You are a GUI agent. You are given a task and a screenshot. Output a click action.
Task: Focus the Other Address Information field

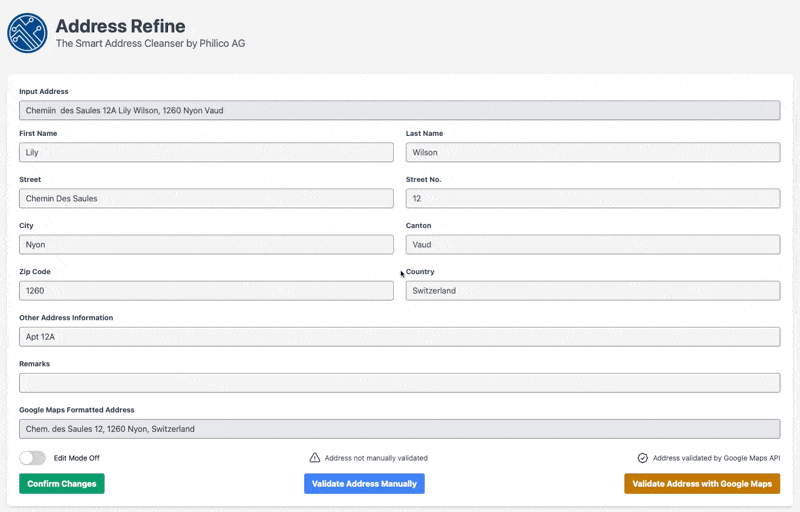tap(399, 337)
